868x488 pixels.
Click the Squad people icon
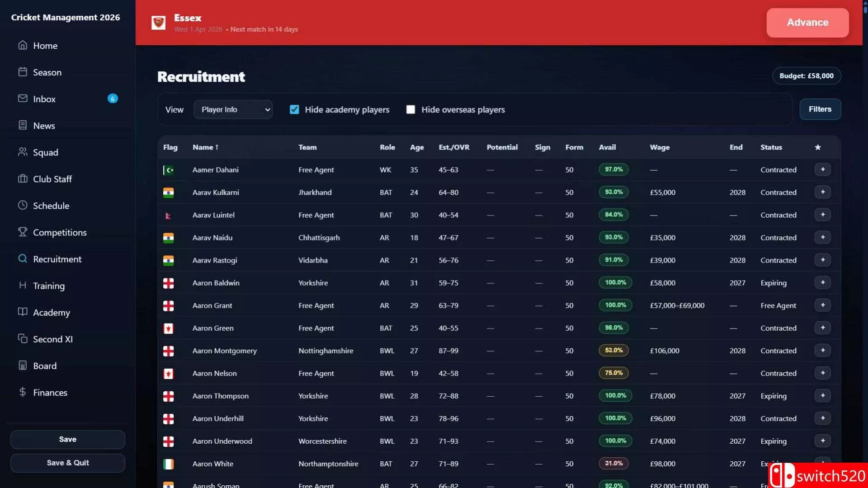point(23,152)
